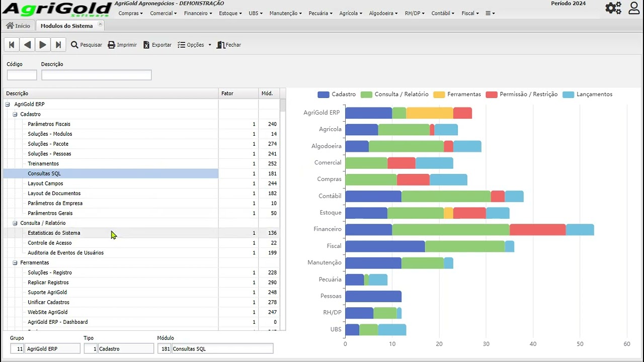Collapse the AgriGold ERP root node
The image size is (644, 362).
point(8,105)
